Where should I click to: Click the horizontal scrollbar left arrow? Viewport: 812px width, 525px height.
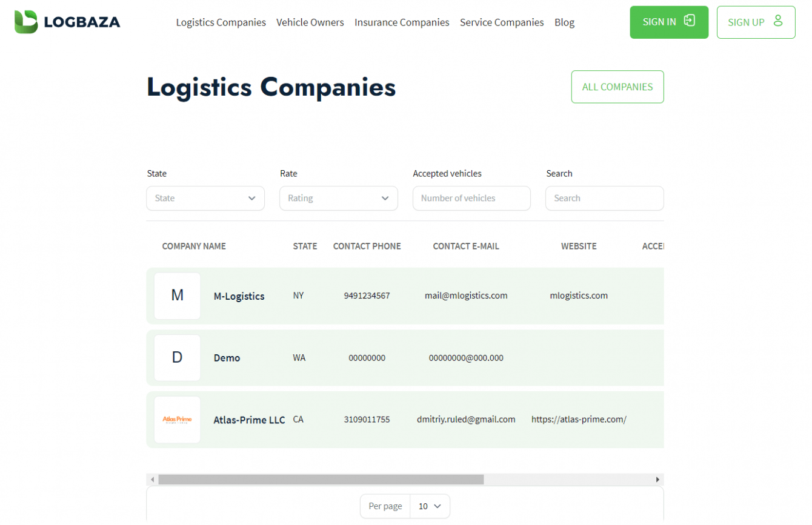point(153,480)
